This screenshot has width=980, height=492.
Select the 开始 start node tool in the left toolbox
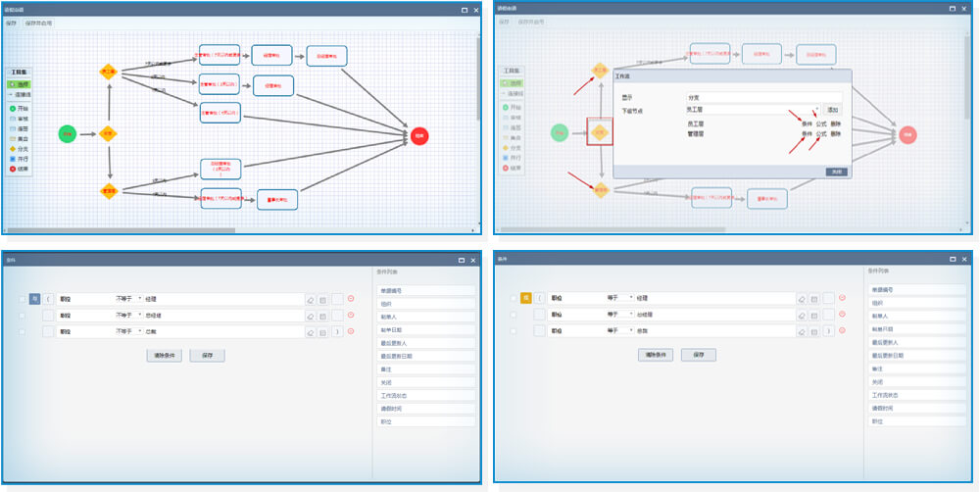click(x=20, y=108)
